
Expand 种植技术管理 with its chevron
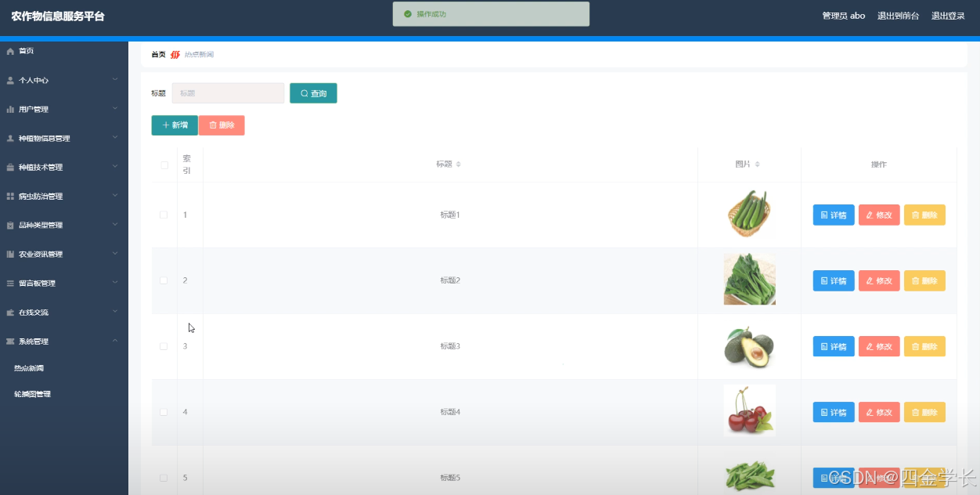[115, 167]
